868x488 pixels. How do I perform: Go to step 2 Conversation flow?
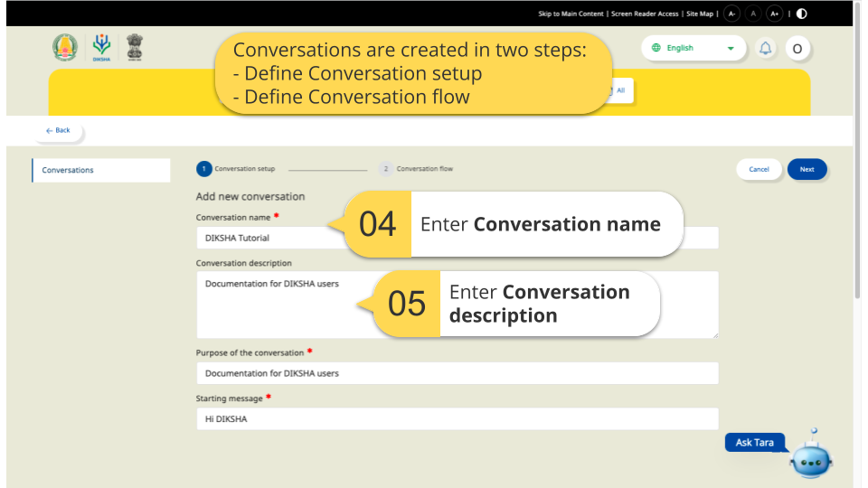[x=417, y=169]
